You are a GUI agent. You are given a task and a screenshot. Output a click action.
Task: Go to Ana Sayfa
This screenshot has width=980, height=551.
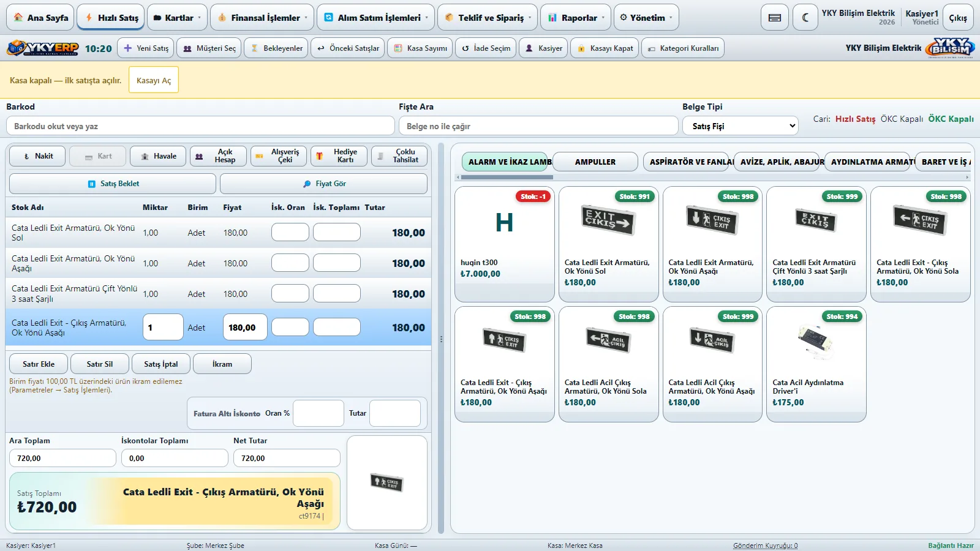pyautogui.click(x=40, y=18)
